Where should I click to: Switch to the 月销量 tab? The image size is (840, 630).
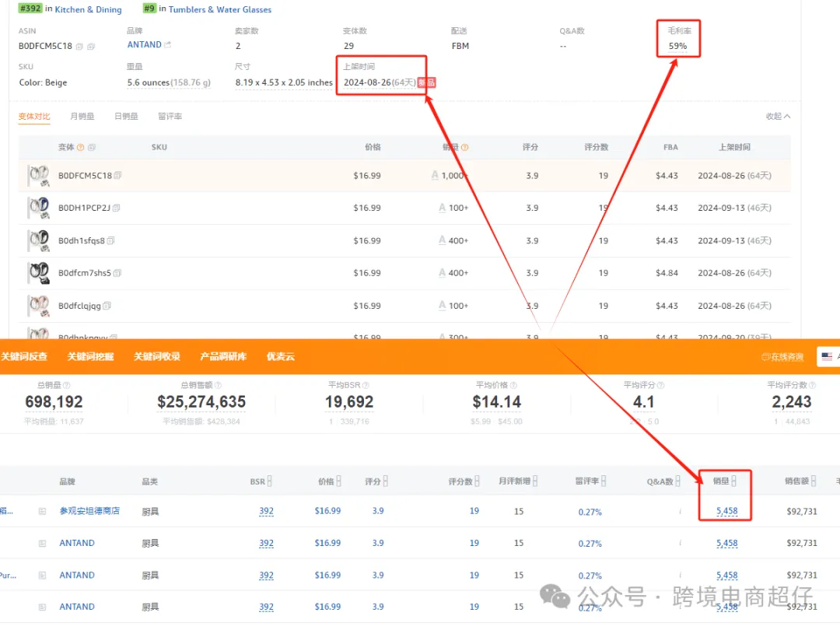[82, 116]
